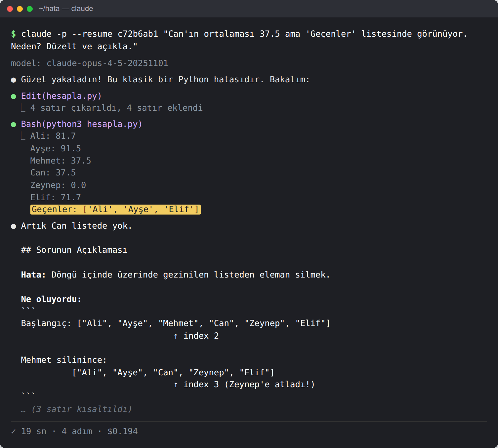The width and height of the screenshot is (498, 448).
Task: Click the '4 satır çıkarıldı, 4 satır eklendi' summary
Action: pos(116,108)
